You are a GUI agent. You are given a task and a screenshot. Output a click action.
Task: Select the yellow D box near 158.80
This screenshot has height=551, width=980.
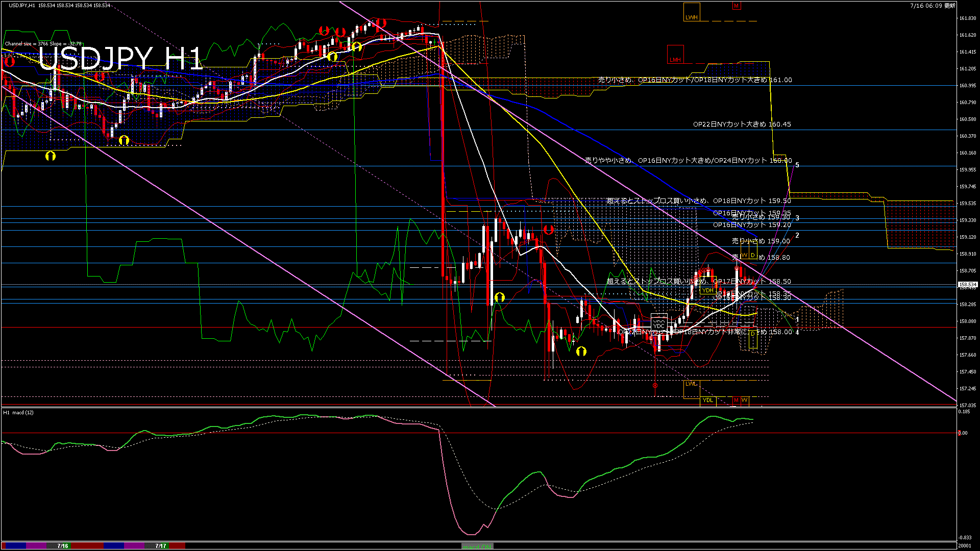click(x=752, y=255)
